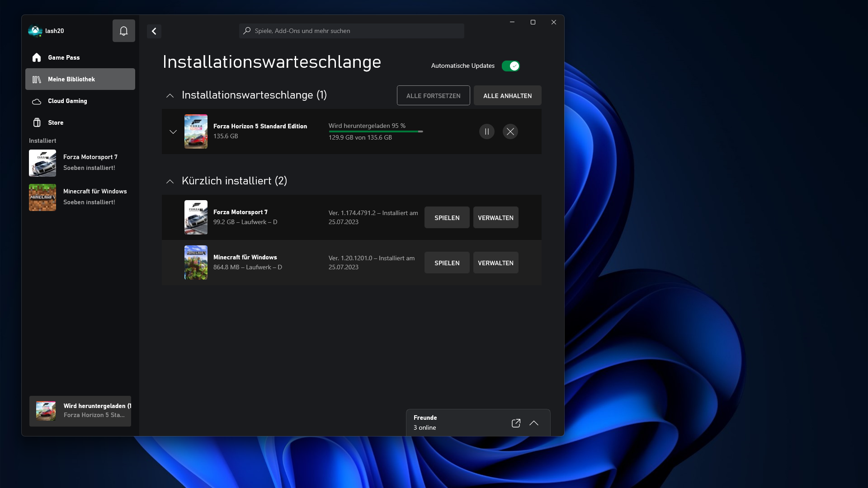
Task: Click the ALLE ANHALTEN button
Action: point(507,96)
